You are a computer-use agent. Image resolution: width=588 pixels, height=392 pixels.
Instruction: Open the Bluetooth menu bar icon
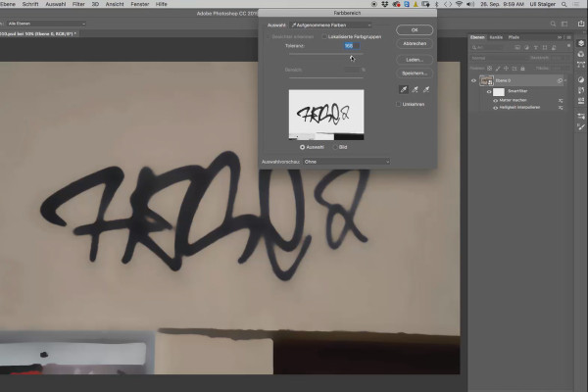[436, 4]
